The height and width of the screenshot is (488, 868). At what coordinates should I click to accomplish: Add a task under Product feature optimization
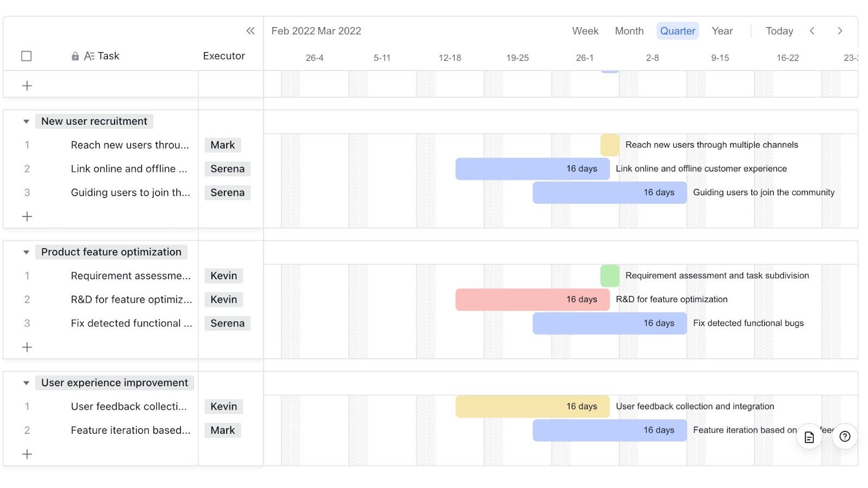coord(27,347)
